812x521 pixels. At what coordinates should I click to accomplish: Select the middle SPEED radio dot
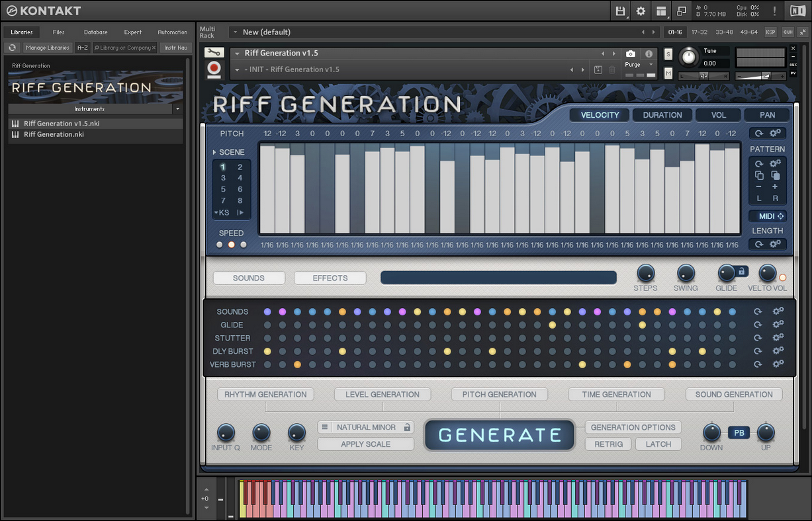click(x=232, y=245)
